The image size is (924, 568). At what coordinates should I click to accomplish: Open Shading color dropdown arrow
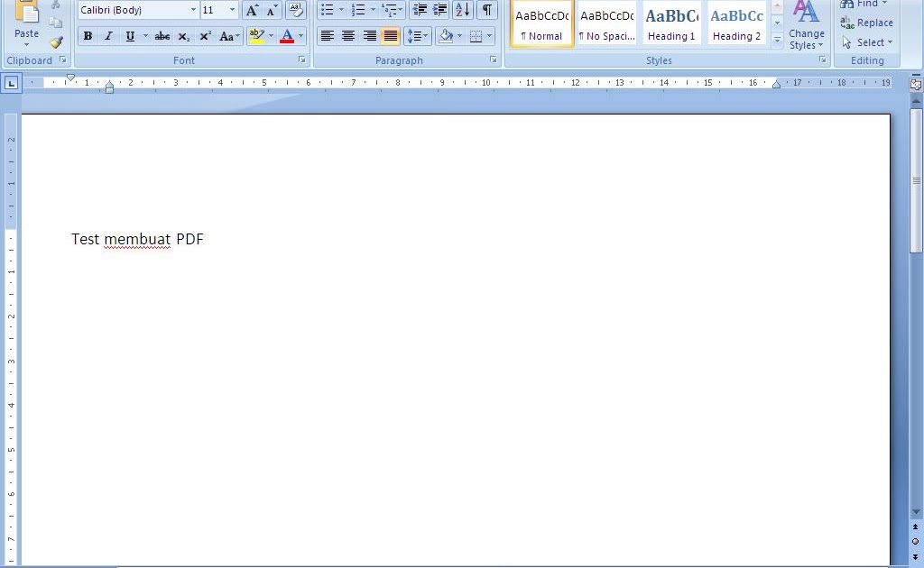click(x=459, y=36)
